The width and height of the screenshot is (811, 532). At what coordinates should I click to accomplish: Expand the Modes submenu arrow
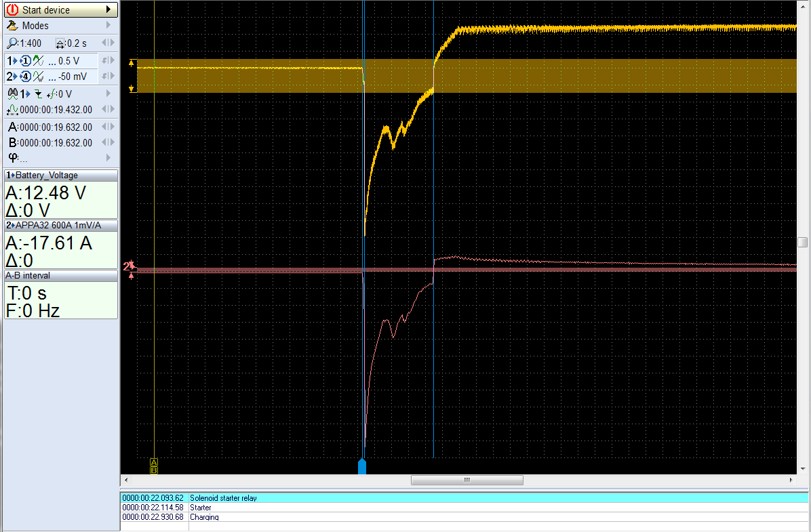[107, 26]
